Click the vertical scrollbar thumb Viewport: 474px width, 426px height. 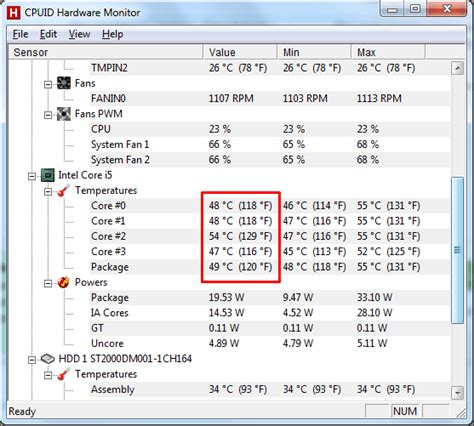point(457,250)
